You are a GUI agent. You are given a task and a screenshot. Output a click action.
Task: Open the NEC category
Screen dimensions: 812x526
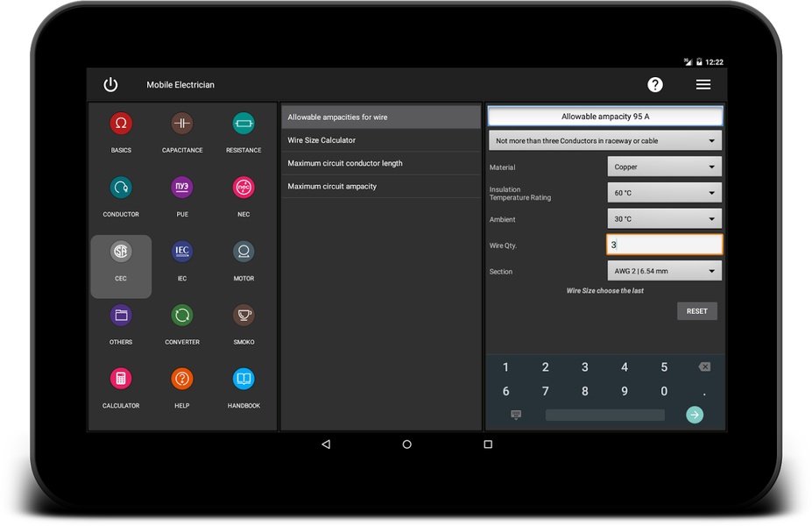point(244,196)
